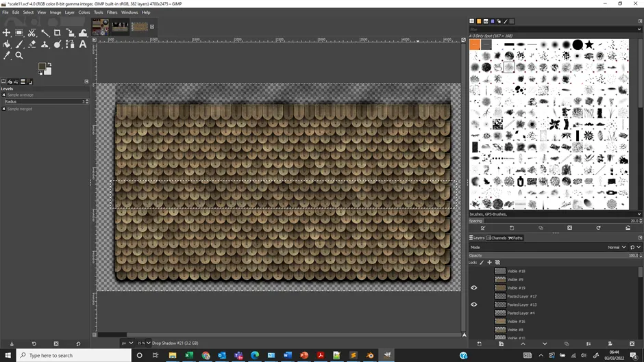Select the Move tool
This screenshot has width=644, height=362.
pos(7,32)
